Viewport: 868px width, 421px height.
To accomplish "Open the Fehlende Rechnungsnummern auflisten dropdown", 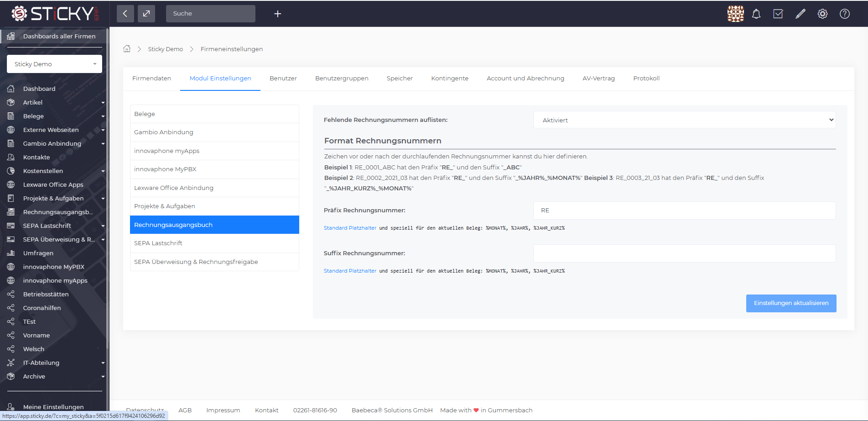I will point(684,120).
